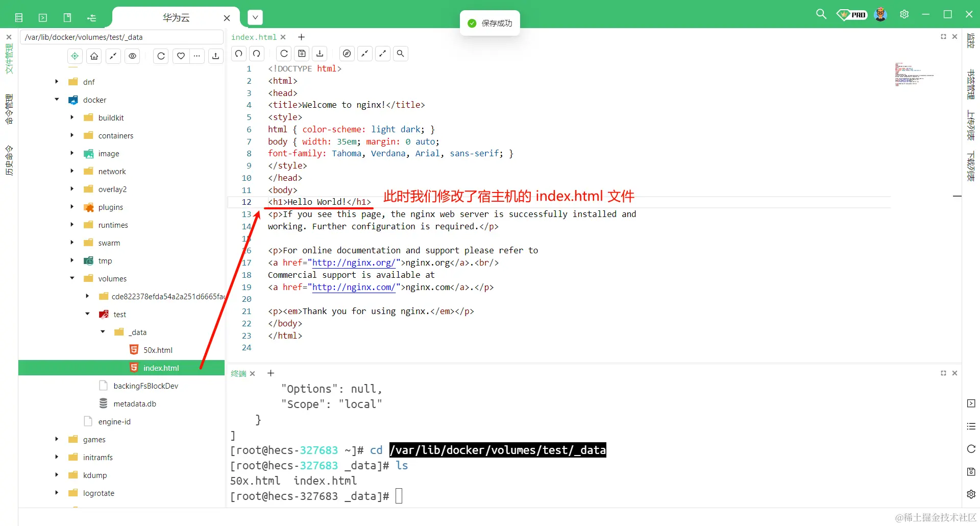The image size is (980, 526).
Task: Collapse the _data folder
Action: coord(103,332)
